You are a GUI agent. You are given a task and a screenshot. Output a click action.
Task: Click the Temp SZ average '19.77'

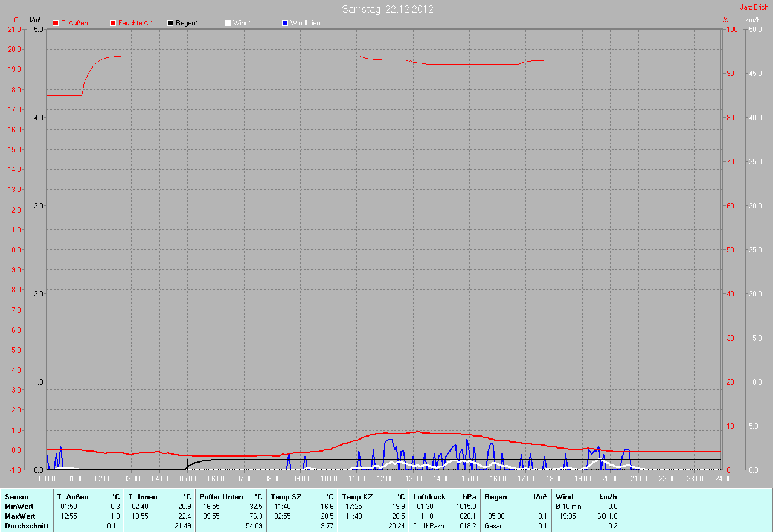pyautogui.click(x=325, y=526)
